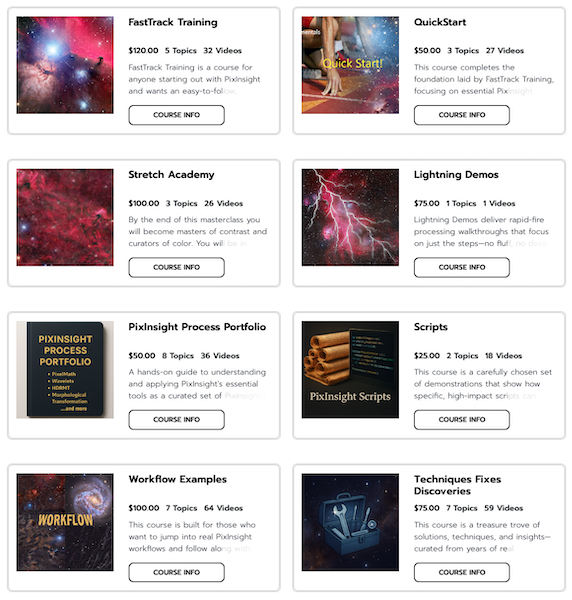
Task: Open COURSE INFO for Workflow Examples
Action: click(176, 572)
